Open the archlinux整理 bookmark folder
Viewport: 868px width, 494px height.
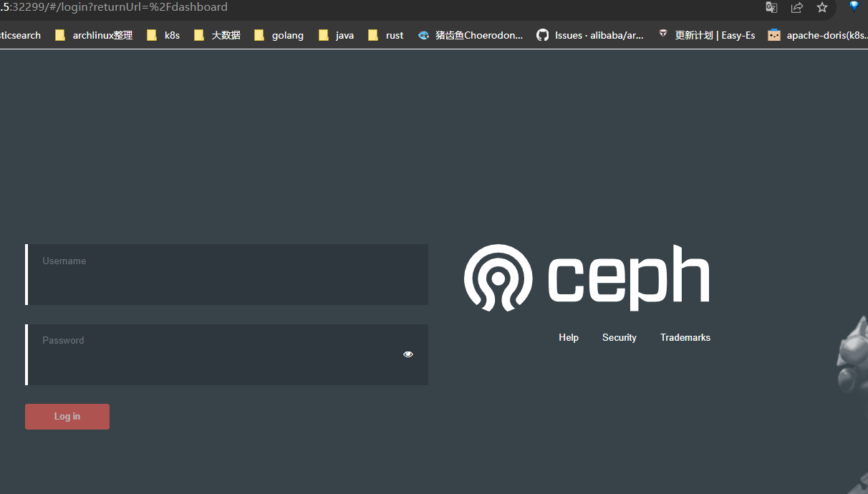pos(94,35)
